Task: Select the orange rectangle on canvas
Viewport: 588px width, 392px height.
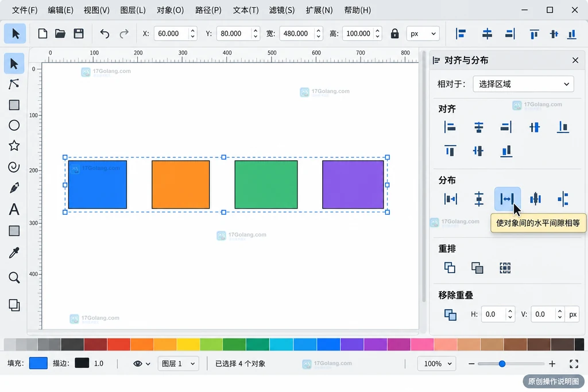Action: tap(181, 185)
